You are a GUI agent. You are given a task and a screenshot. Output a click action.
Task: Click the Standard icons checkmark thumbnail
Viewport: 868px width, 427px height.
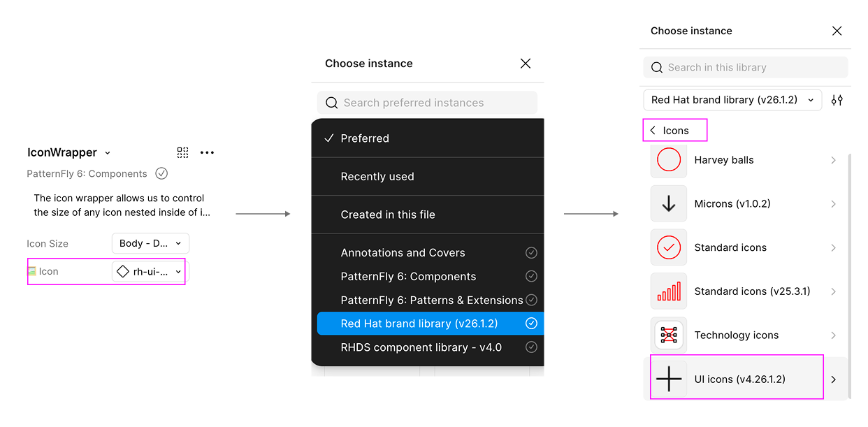669,247
